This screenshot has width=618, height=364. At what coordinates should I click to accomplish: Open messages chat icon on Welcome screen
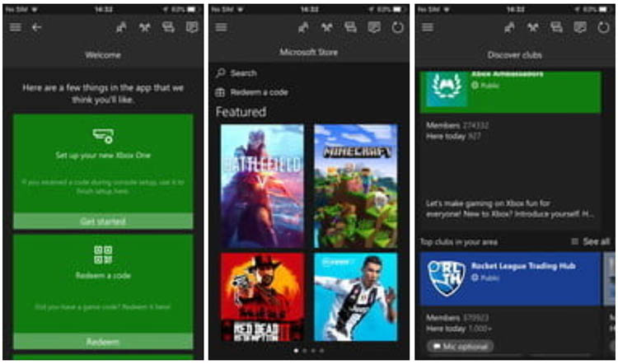pyautogui.click(x=168, y=27)
